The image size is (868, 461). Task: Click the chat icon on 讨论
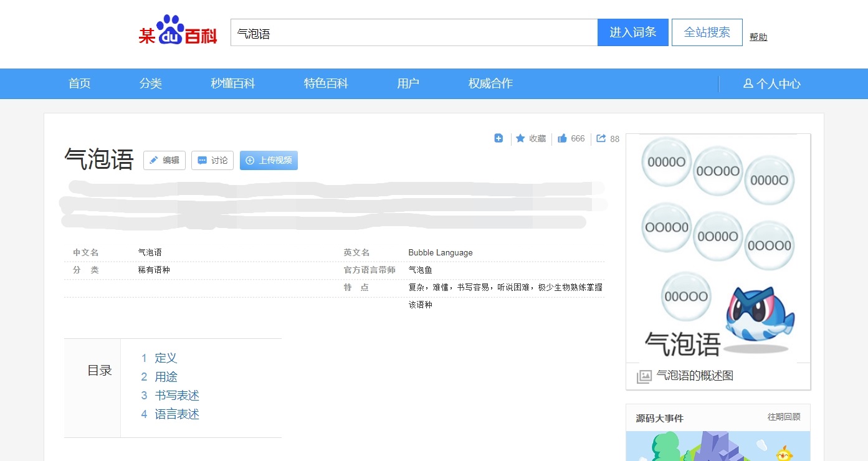point(202,160)
